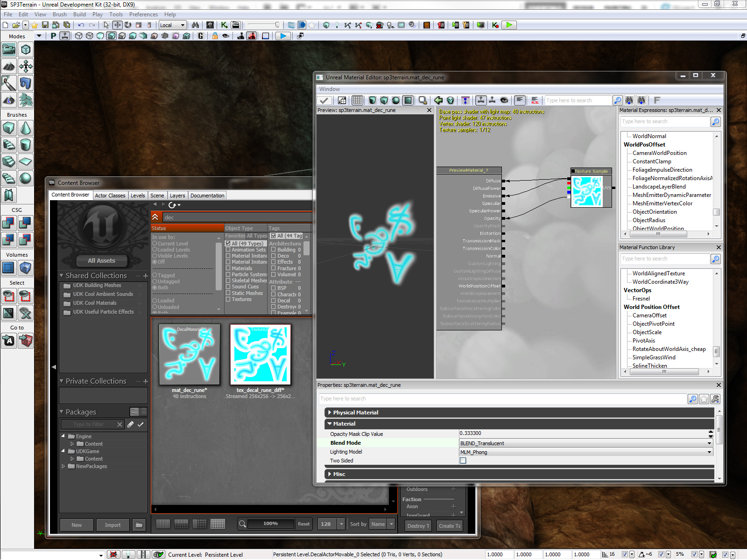This screenshot has width=747, height=560.
Task: Click the Content Browser search field containing 'dec'
Action: click(237, 217)
